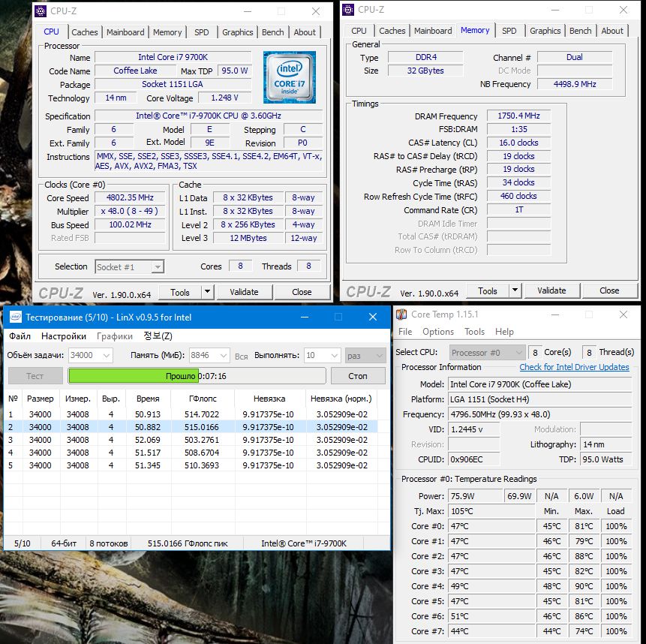
Task: Open File menu in Core Temp
Action: point(405,332)
